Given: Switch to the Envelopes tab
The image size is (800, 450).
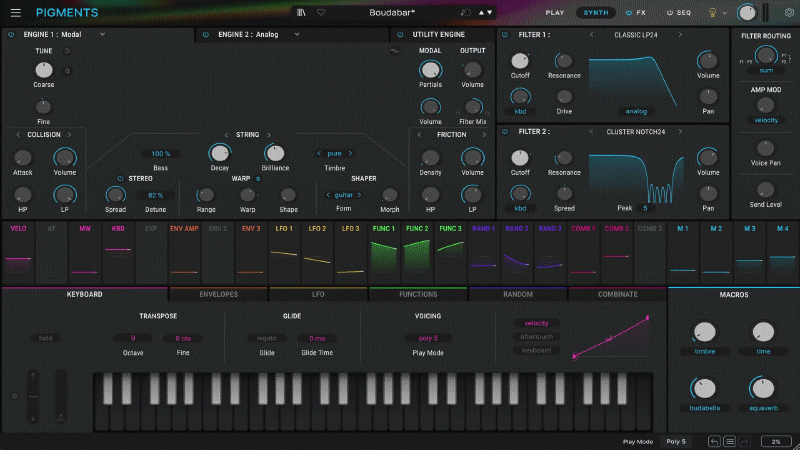Looking at the screenshot, I should [218, 295].
